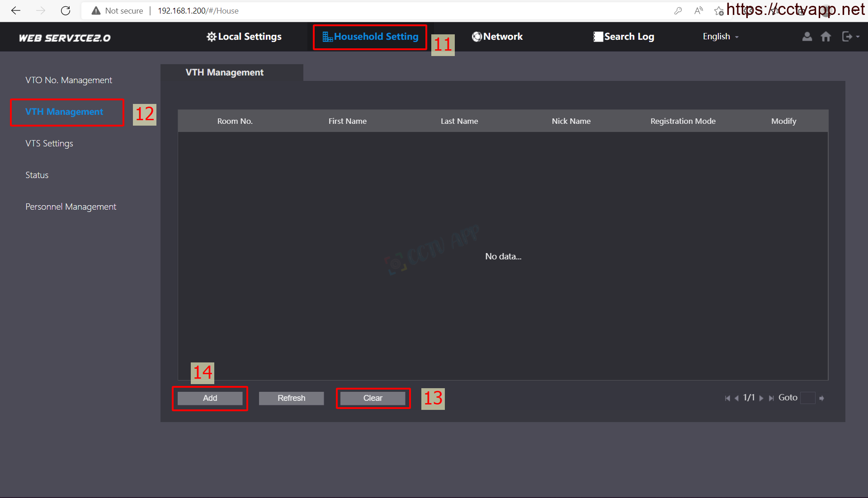Select VTO No. Management in sidebar
The height and width of the screenshot is (498, 868).
point(69,80)
